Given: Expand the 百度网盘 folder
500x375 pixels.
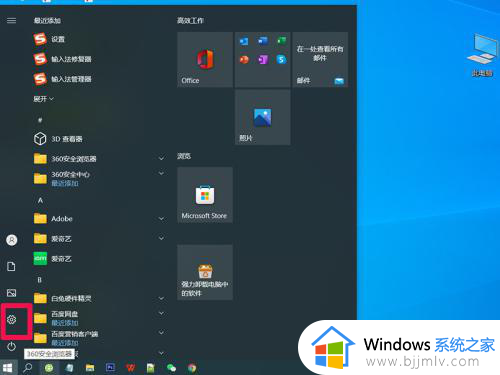Looking at the screenshot, I should pos(99,318).
